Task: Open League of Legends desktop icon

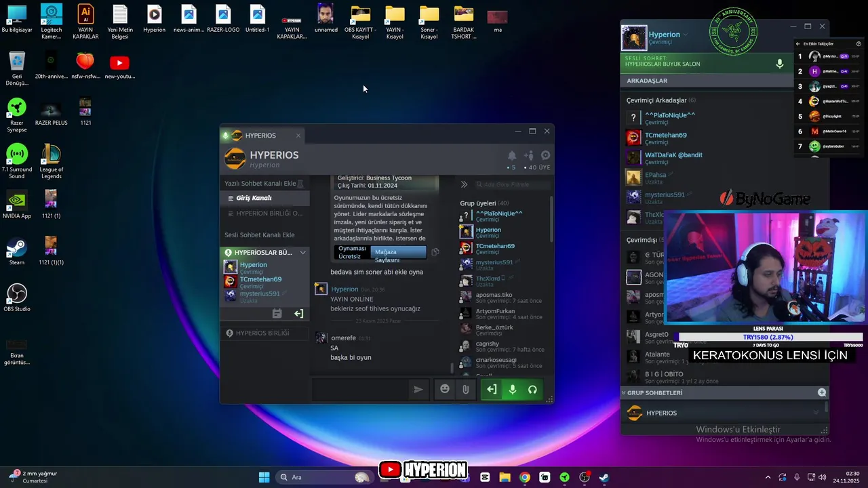Action: coord(51,161)
